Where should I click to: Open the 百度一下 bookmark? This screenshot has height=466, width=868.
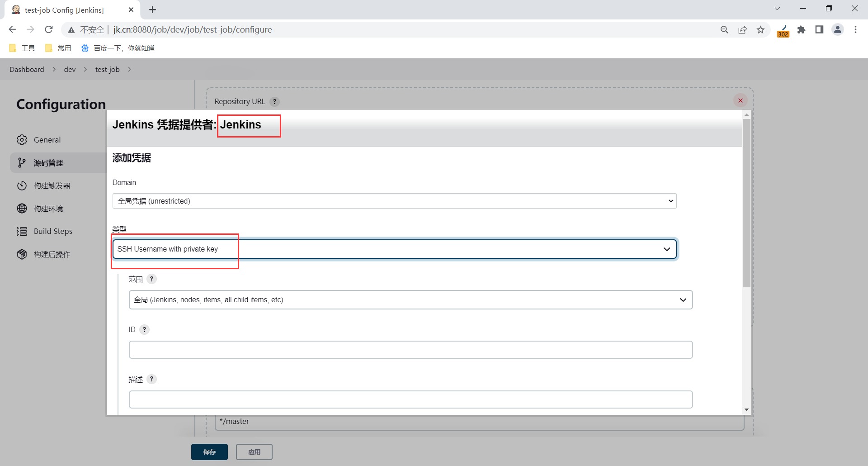coord(118,48)
